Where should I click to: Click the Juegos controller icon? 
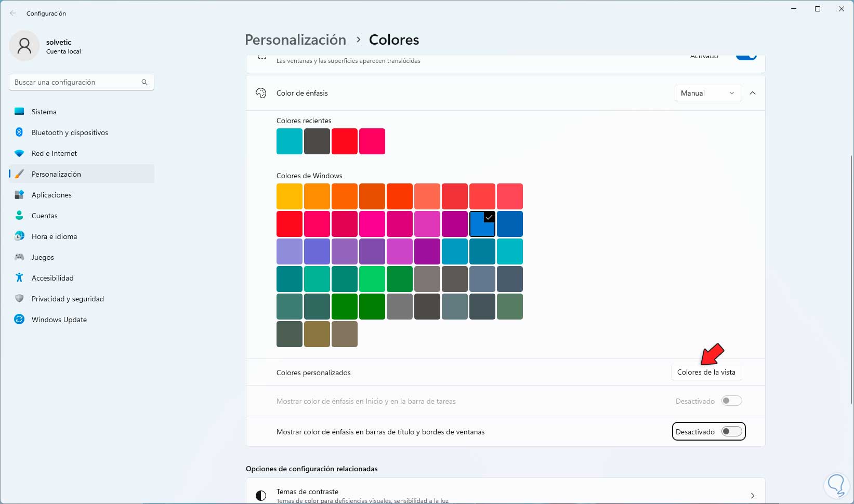pyautogui.click(x=19, y=257)
